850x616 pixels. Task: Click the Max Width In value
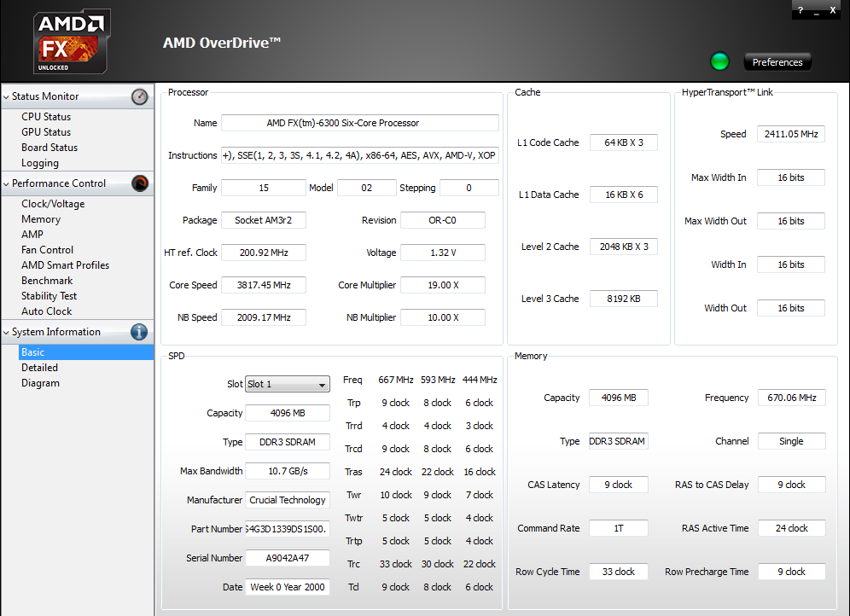tap(791, 177)
